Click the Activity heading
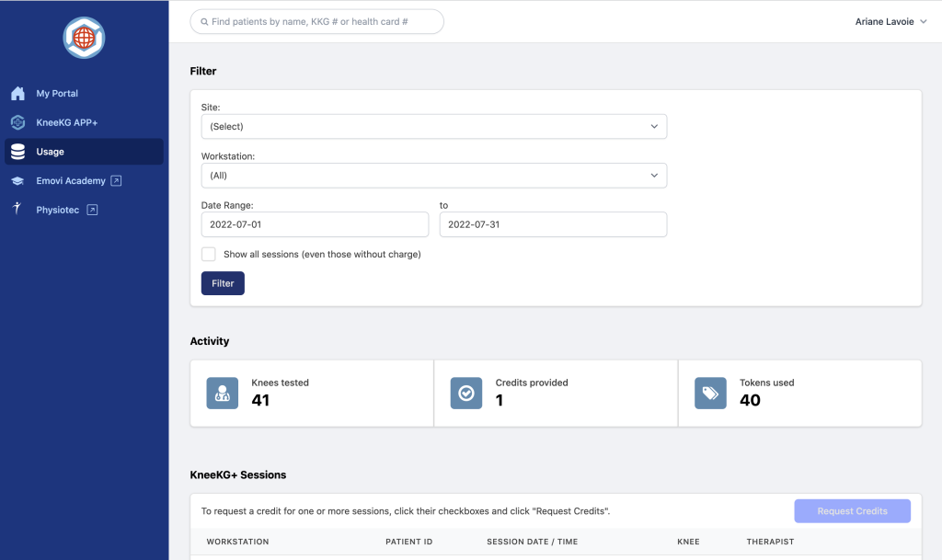The height and width of the screenshot is (560, 942). coord(210,341)
